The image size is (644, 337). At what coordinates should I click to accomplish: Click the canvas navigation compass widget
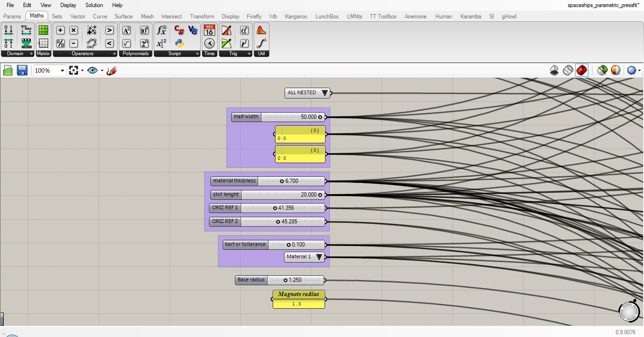click(x=629, y=312)
